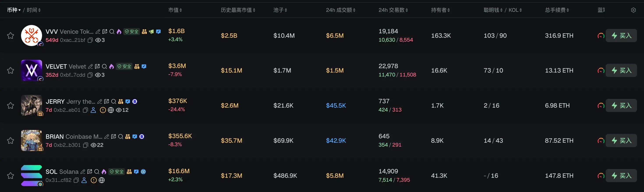The height and width of the screenshot is (192, 644).
Task: Click gauge icon in SOL row
Action: pyautogui.click(x=601, y=176)
